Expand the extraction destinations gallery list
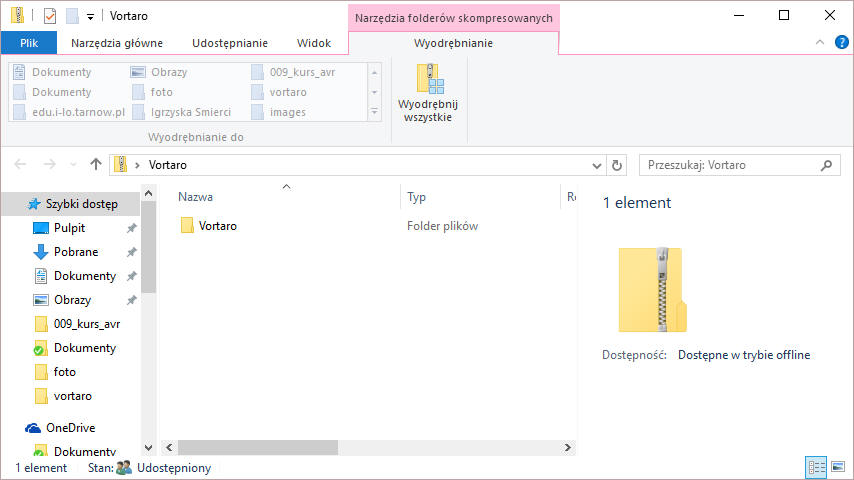 point(374,112)
